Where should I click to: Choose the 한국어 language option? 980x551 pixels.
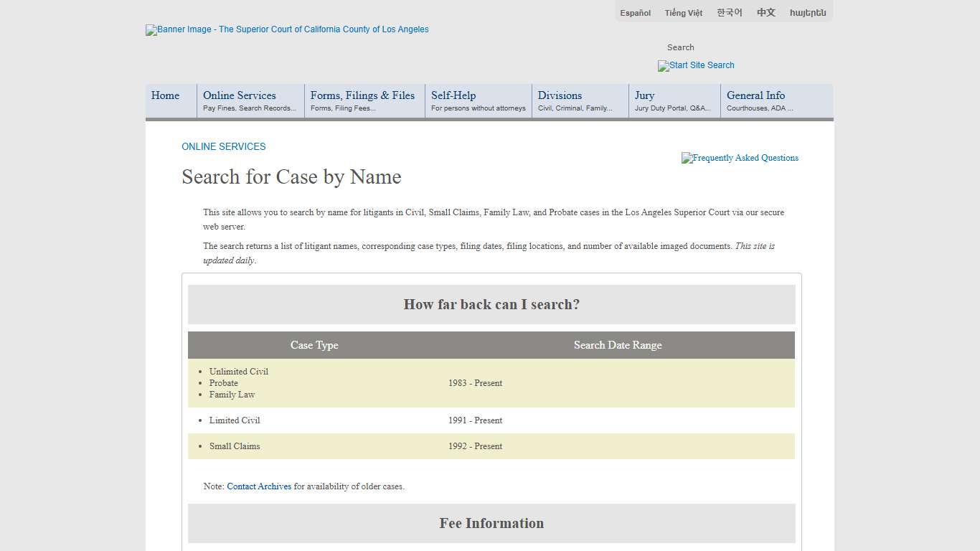tap(730, 12)
